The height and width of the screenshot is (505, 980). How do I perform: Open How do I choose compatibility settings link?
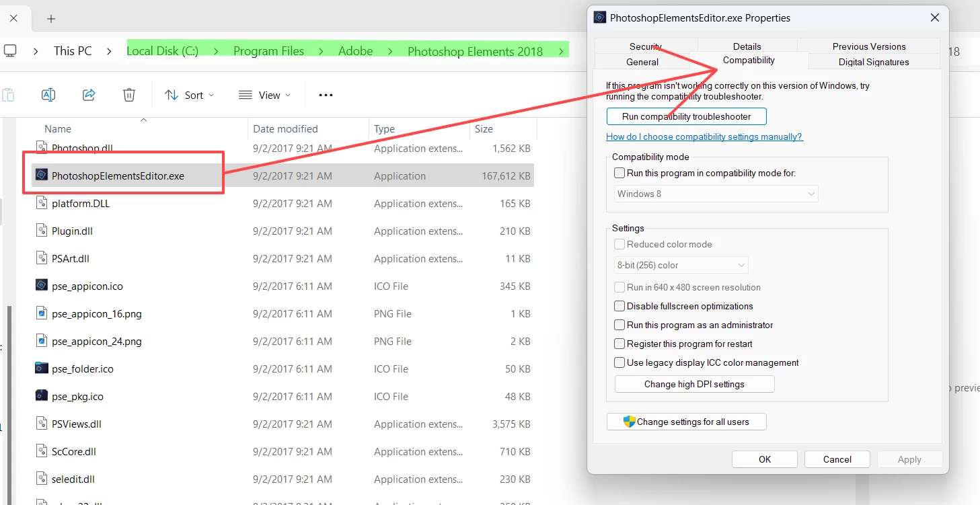point(704,137)
